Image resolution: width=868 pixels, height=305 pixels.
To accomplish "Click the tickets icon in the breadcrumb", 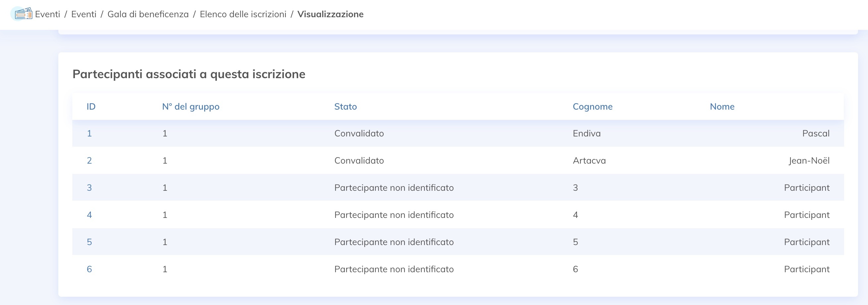I will point(23,14).
